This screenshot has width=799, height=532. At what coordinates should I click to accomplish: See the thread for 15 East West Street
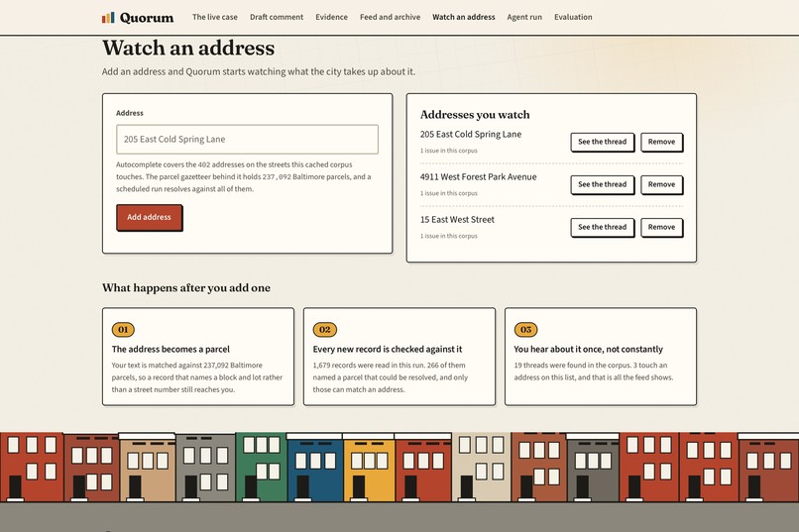(x=603, y=228)
